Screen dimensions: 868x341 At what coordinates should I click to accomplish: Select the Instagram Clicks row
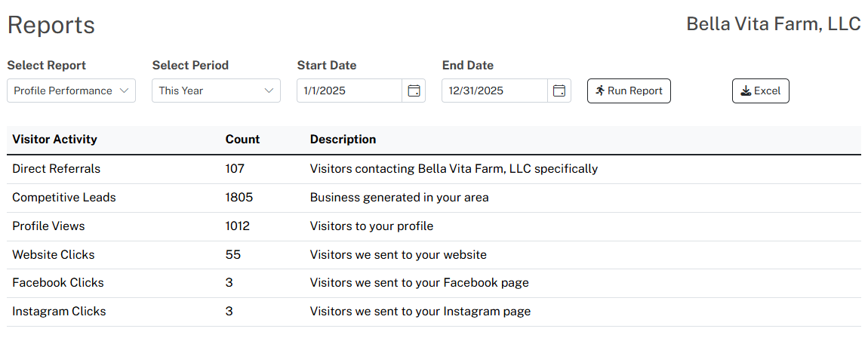point(434,312)
